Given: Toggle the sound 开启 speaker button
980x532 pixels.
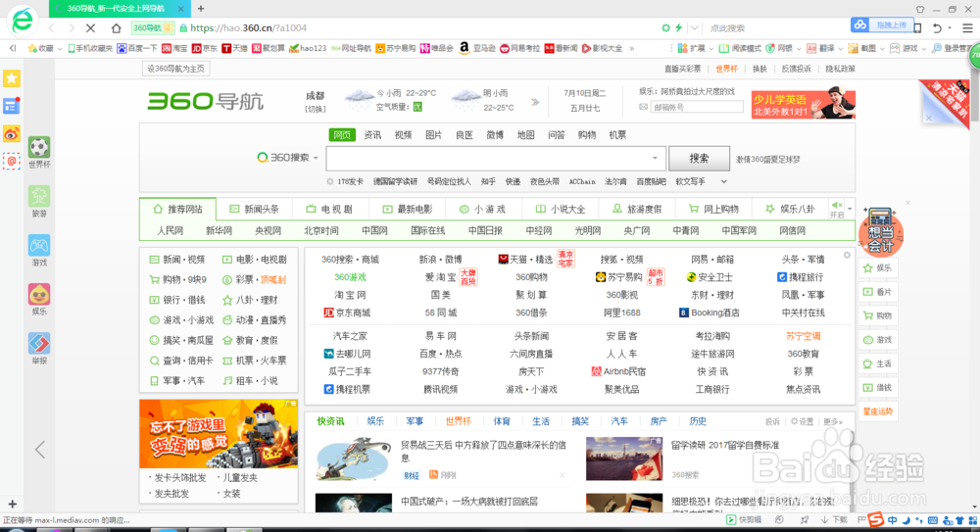Looking at the screenshot, I should pos(836,210).
